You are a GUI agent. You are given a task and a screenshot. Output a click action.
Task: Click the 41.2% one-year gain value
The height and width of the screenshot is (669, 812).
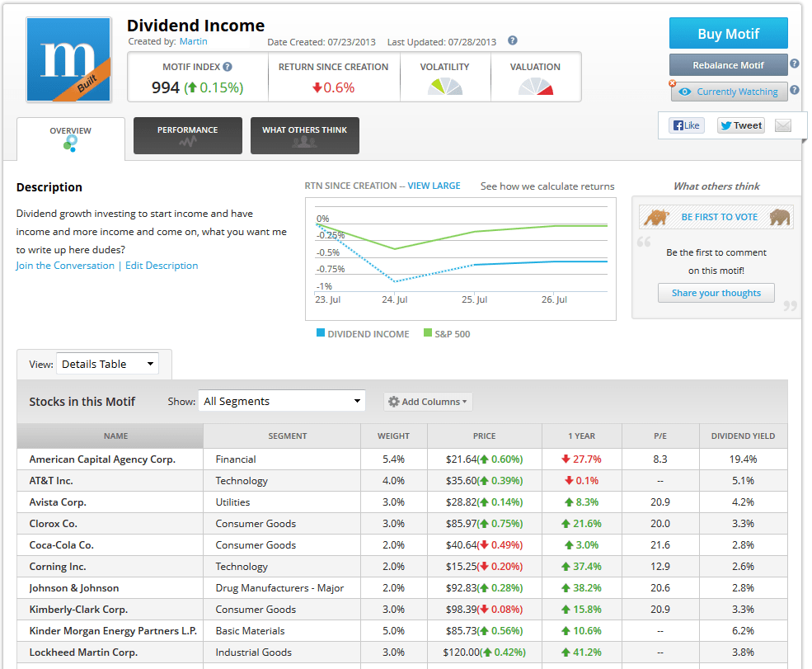pos(581,652)
